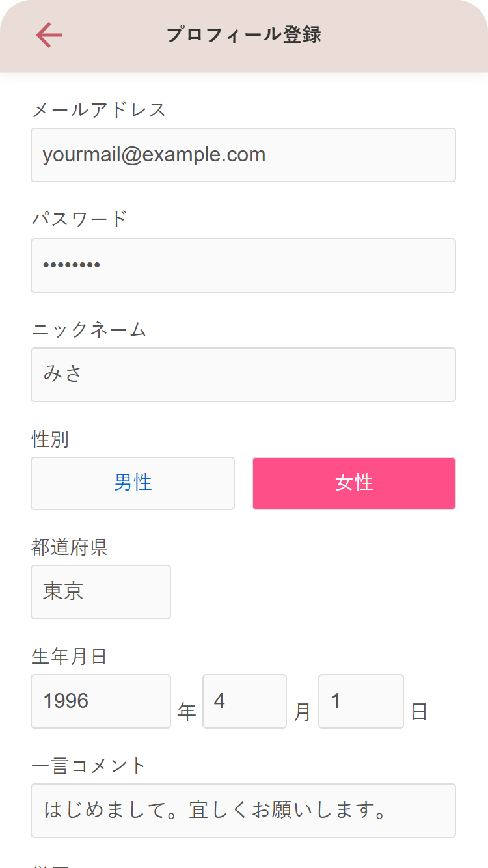488x868 pixels.
Task: Open the birth year selector showing 1996
Action: click(101, 701)
